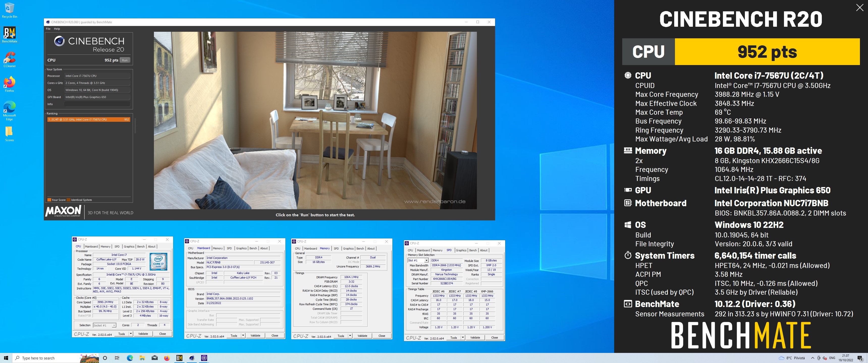Switch to Cinebench in the taskbar
Image resolution: width=868 pixels, height=363 pixels.
(192, 358)
